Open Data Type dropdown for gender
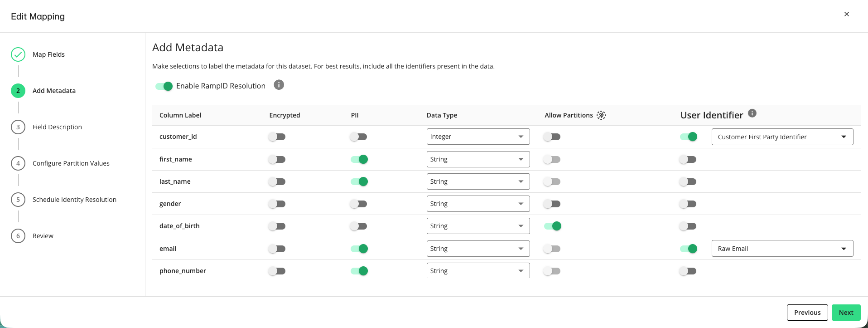 click(478, 204)
